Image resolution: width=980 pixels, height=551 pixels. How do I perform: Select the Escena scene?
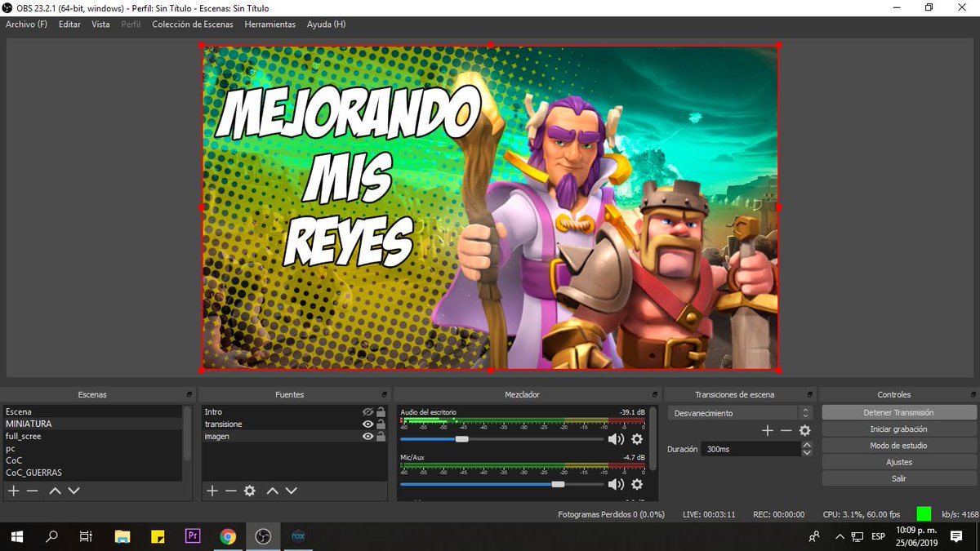coord(92,412)
